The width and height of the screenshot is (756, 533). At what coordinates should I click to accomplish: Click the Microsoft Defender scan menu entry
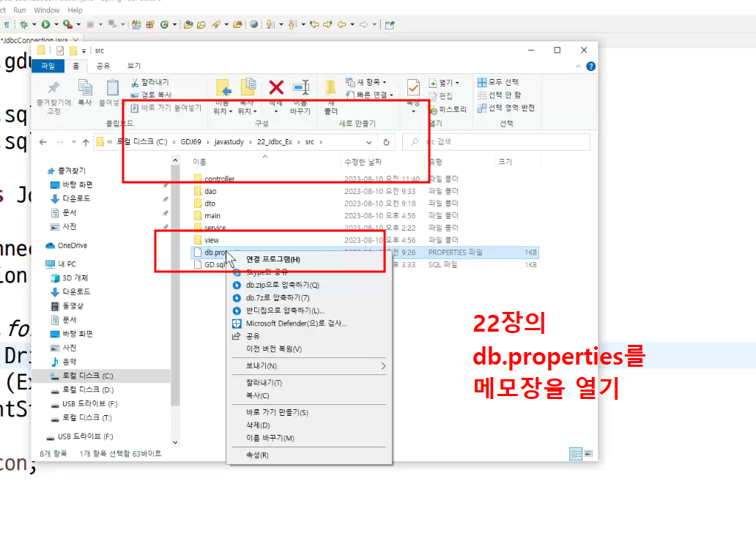pyautogui.click(x=296, y=324)
